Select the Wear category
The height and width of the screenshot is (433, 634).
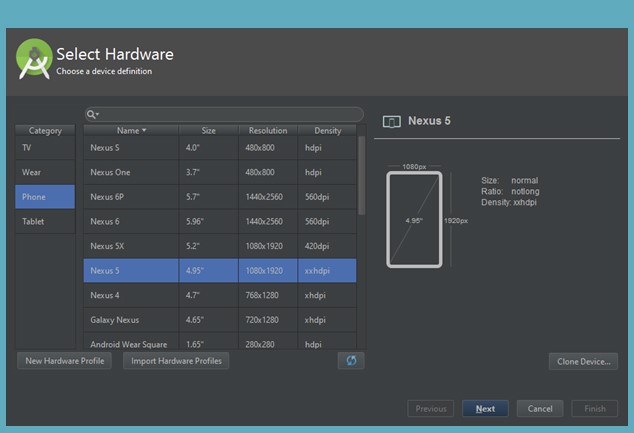coord(45,172)
